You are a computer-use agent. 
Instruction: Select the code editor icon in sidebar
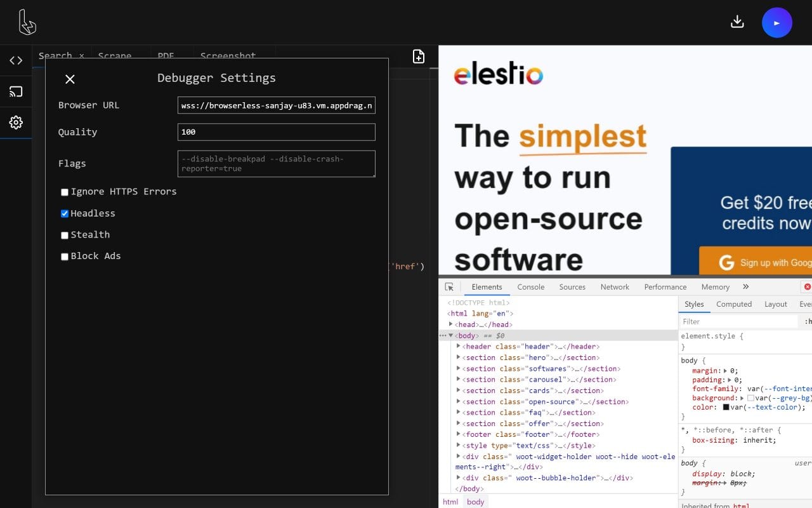coord(16,60)
